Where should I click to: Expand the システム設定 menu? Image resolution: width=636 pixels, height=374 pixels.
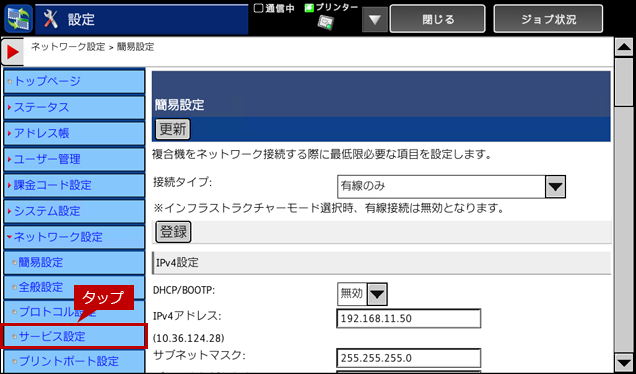(74, 211)
